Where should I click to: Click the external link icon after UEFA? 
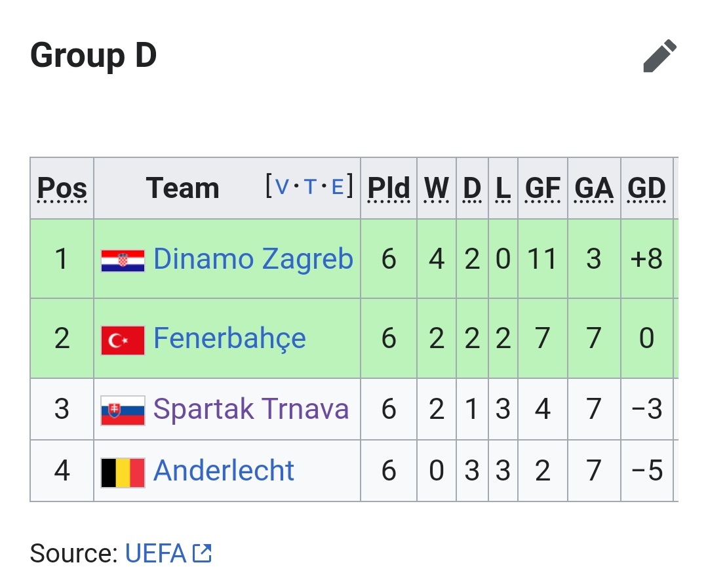(202, 553)
